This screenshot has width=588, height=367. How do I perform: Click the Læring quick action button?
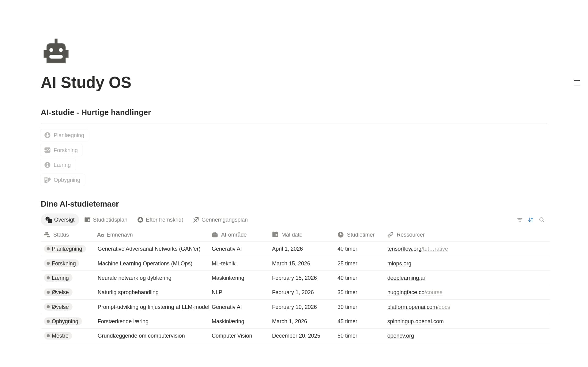tap(58, 165)
